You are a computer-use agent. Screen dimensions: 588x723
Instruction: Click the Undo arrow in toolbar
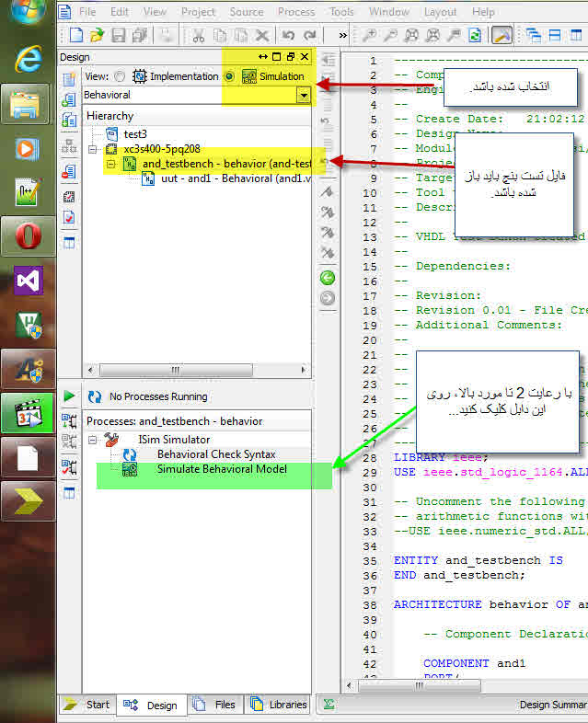288,35
